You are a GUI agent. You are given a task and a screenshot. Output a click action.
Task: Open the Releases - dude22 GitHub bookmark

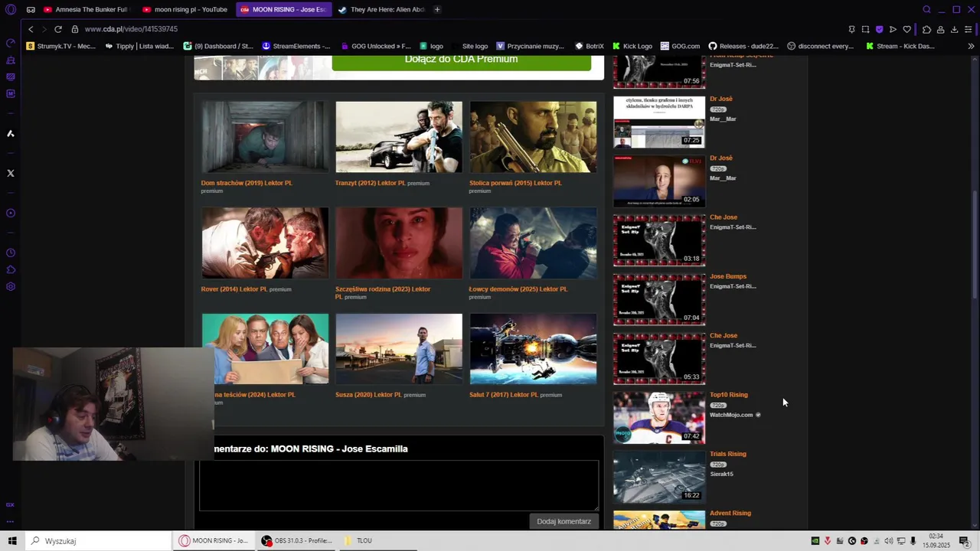[x=743, y=46]
